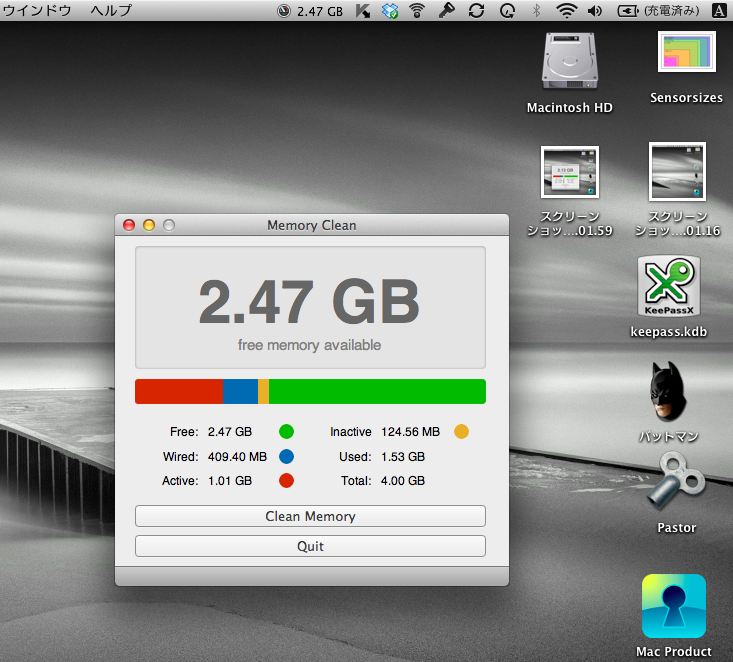Open the input source A menu
Viewport: 733px width, 662px height.
tap(719, 10)
